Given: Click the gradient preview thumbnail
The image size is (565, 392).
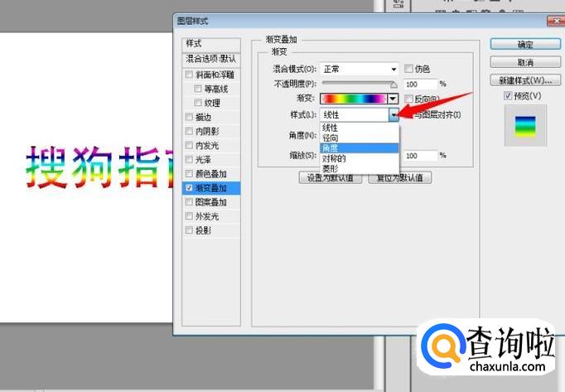Looking at the screenshot, I should pos(525,125).
